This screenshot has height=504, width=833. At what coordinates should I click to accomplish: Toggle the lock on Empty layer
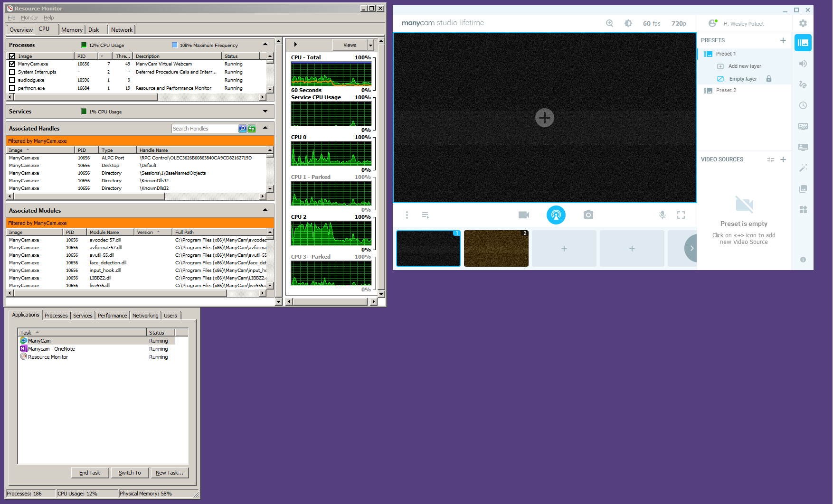point(769,79)
